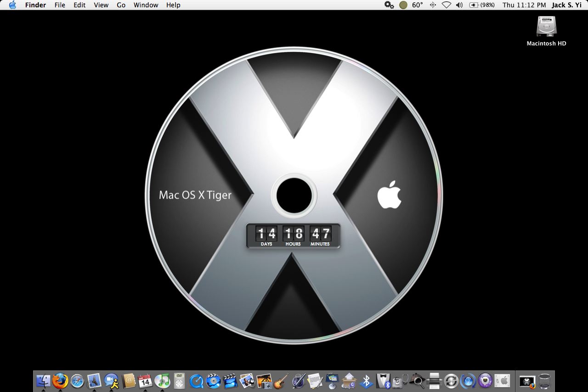Launch GarageBand guitar icon in Dock
The height and width of the screenshot is (392, 588).
(281, 381)
